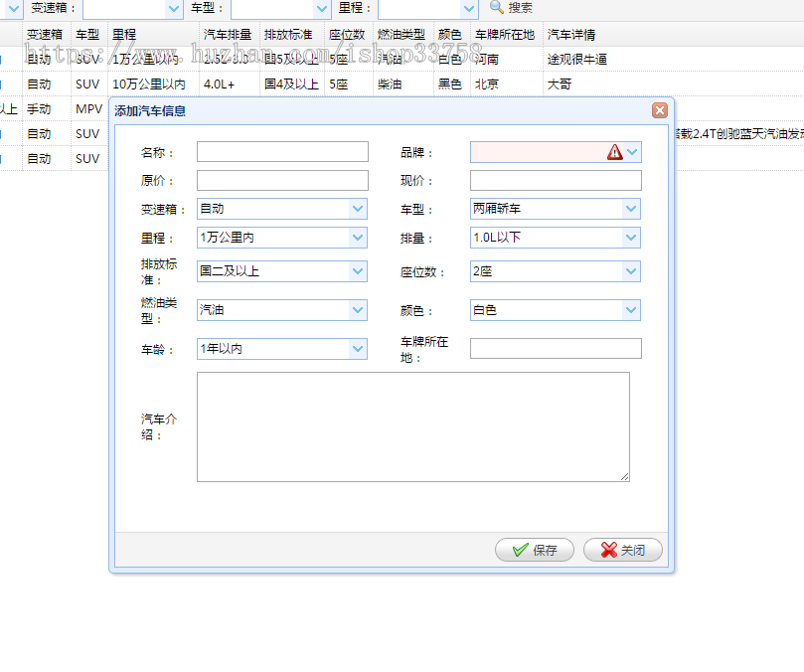Open the 车型 dropdown showing 两厢轿车
This screenshot has height=672, width=804.
(631, 209)
